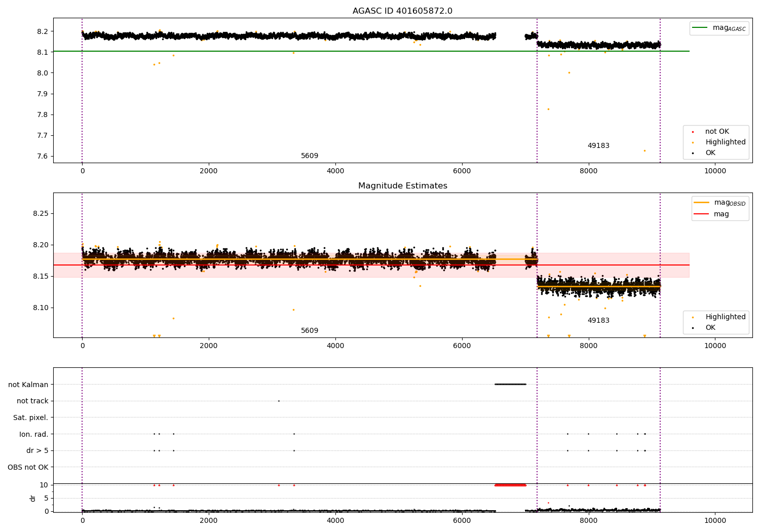
Task: Click the 8.10 y-axis tick in the middle plot
Action: pos(41,308)
